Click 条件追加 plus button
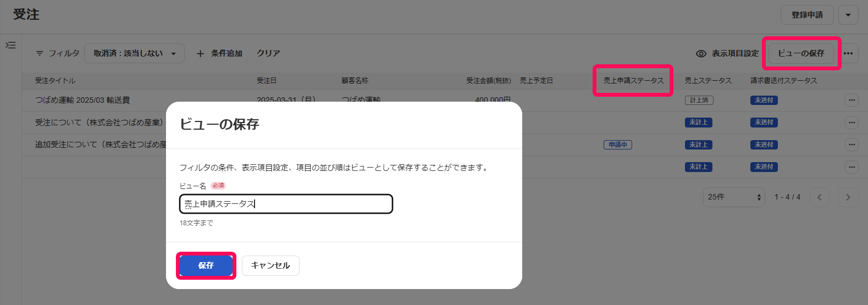This screenshot has width=868, height=305. pos(219,53)
